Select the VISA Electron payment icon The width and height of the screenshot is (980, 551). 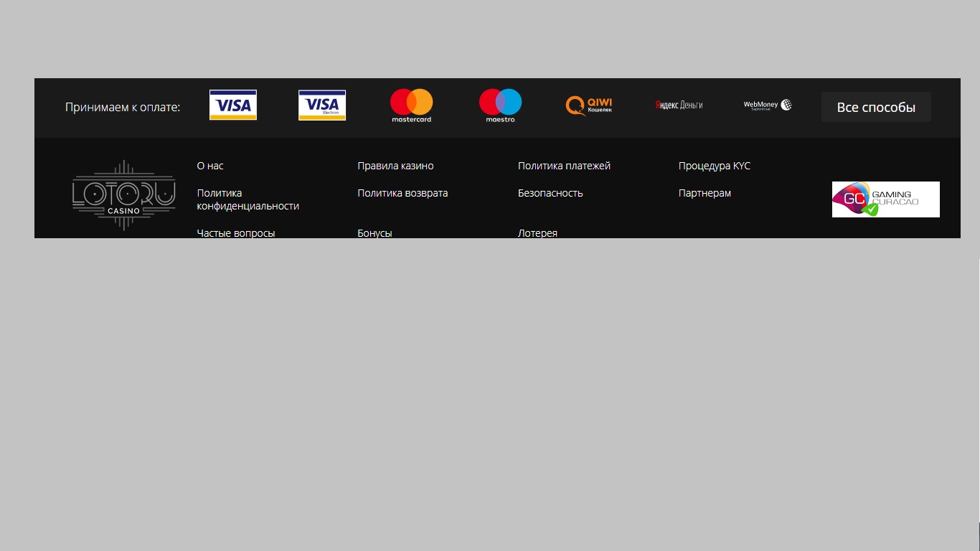tap(322, 105)
